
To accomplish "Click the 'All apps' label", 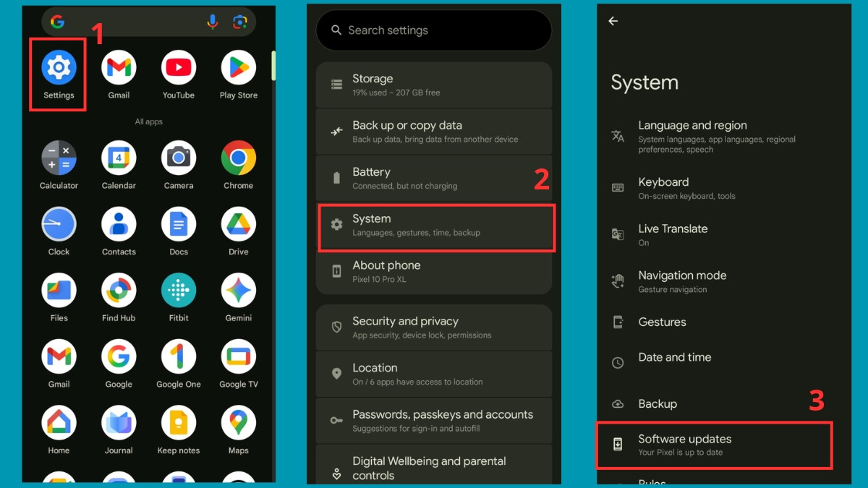I will click(148, 121).
